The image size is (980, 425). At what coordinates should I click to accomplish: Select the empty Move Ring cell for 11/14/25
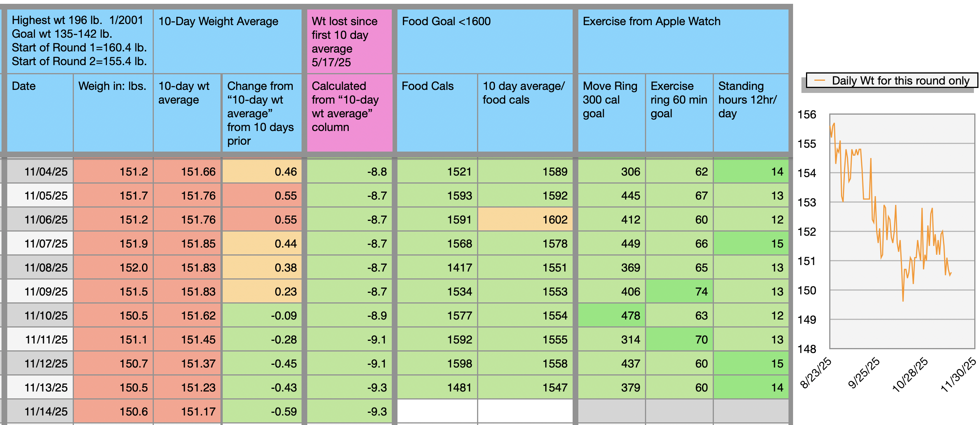(611, 411)
